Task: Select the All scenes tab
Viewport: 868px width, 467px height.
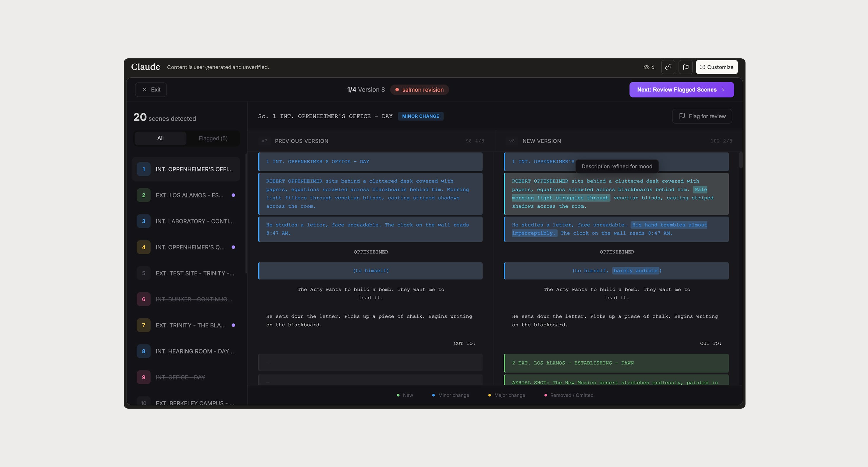Action: pos(160,138)
